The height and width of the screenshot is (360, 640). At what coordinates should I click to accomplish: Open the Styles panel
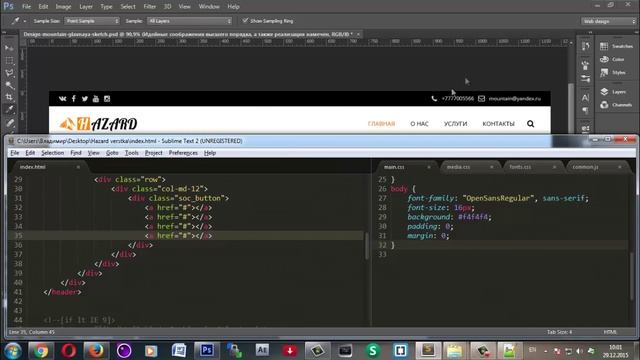tap(613, 72)
